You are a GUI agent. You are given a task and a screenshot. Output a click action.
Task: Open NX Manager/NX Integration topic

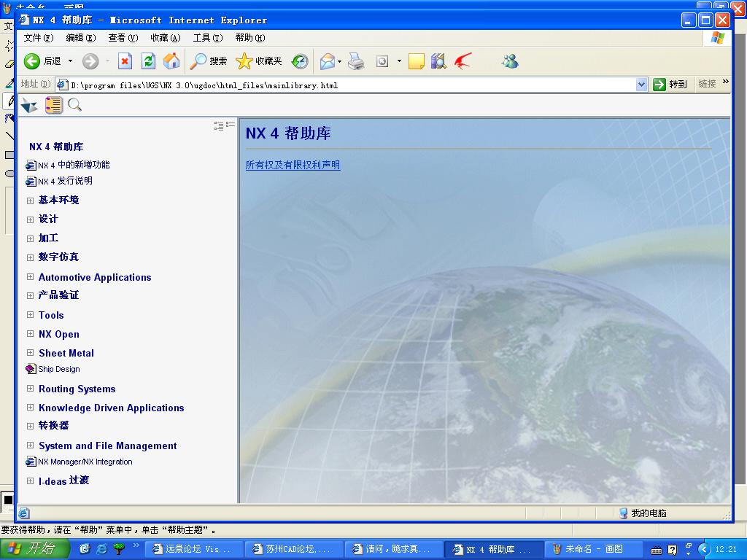85,462
